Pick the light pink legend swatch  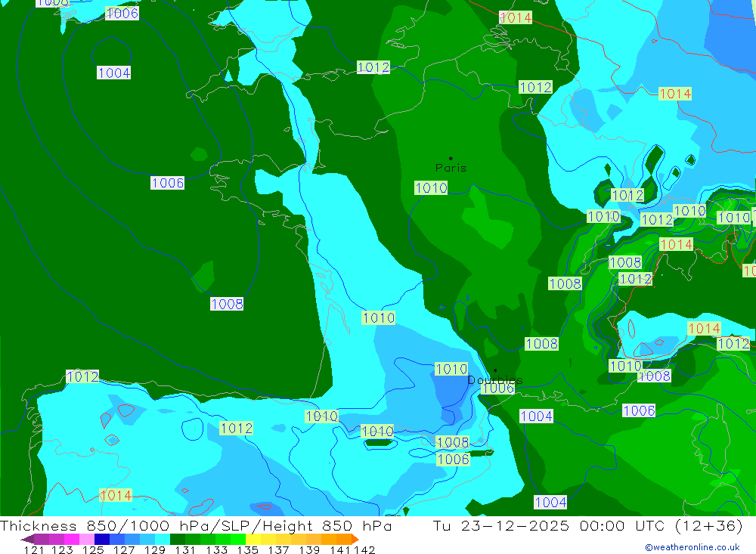point(87,539)
